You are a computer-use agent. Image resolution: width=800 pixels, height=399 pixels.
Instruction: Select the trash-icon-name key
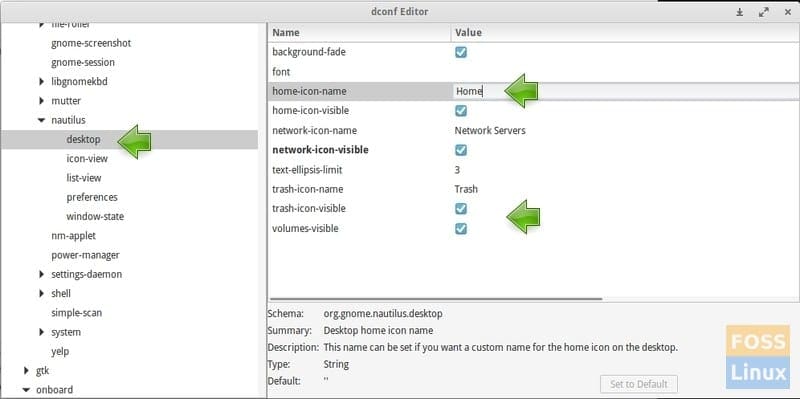(307, 189)
